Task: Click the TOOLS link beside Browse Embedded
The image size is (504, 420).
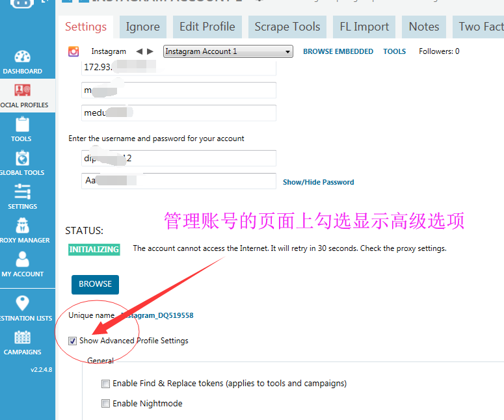Action: pos(394,51)
